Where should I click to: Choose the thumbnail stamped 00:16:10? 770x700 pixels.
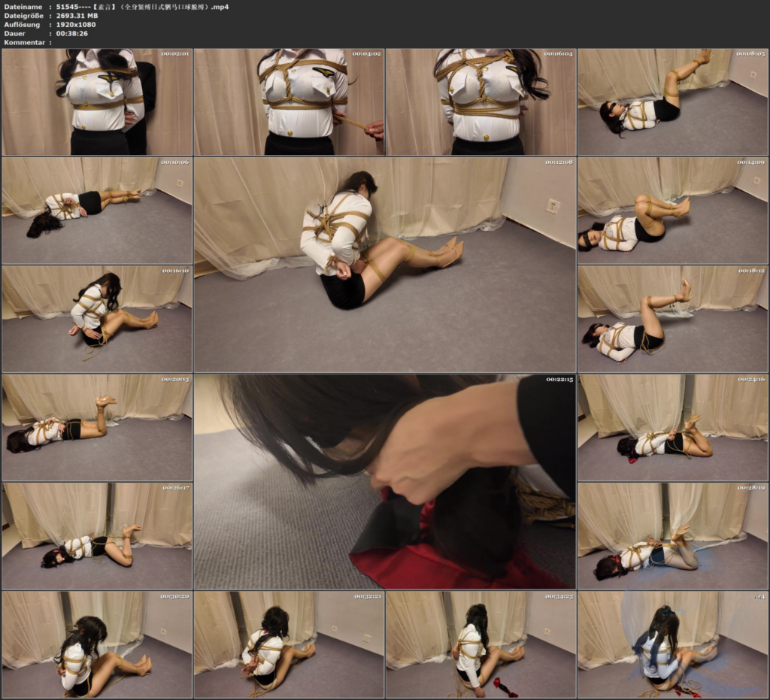click(x=97, y=319)
